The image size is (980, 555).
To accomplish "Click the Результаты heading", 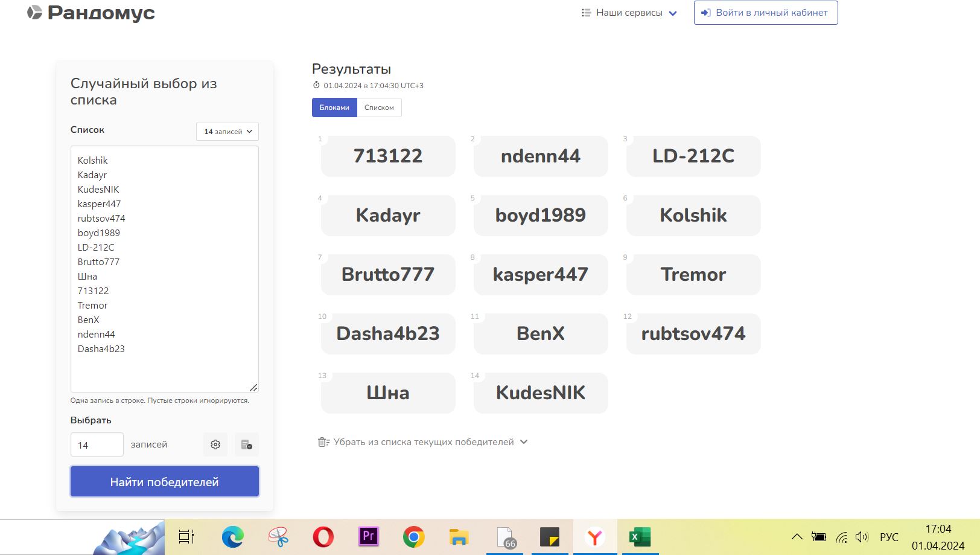I will [x=351, y=69].
